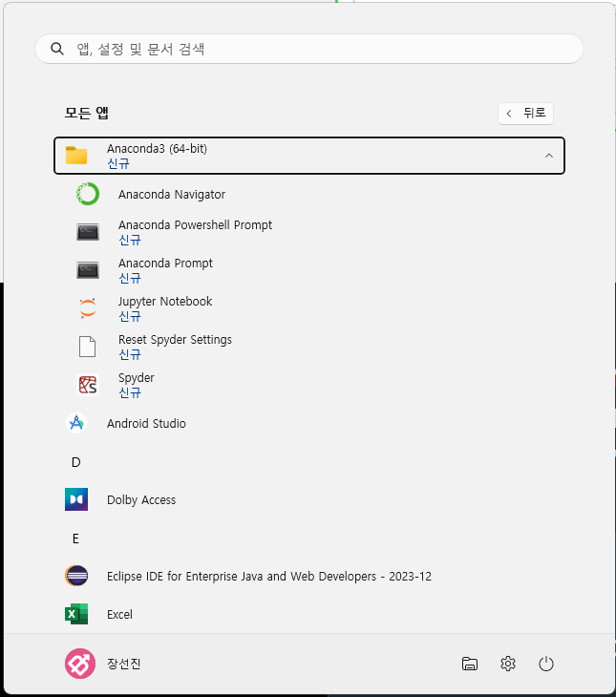Click the Reset Spyder Settings file icon

(87, 347)
